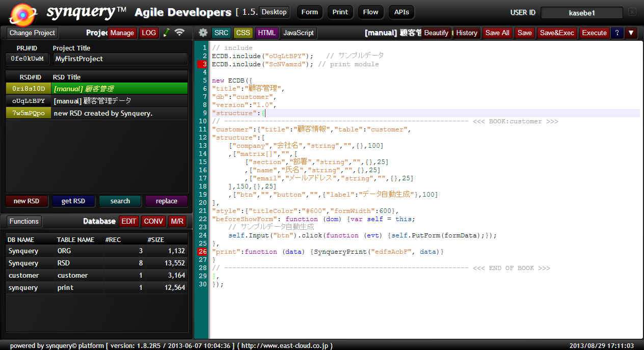Open the APIs menu
This screenshot has height=350, width=644.
pyautogui.click(x=401, y=12)
